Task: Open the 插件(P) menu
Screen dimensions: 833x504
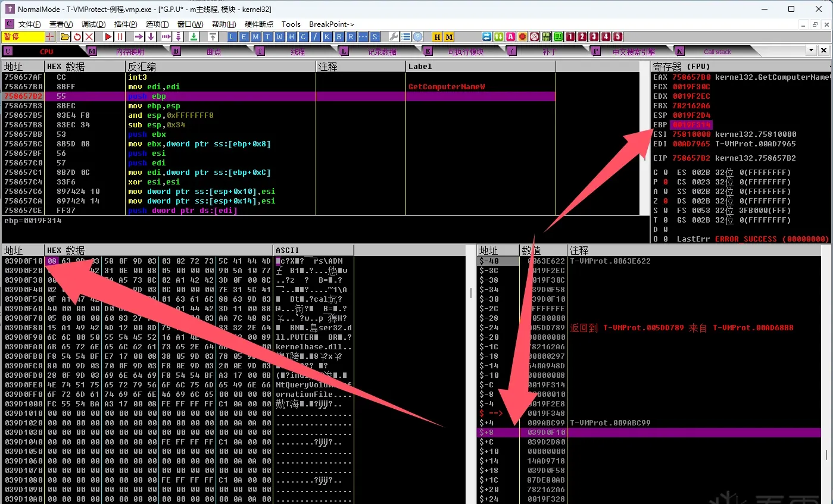Action: pyautogui.click(x=126, y=24)
